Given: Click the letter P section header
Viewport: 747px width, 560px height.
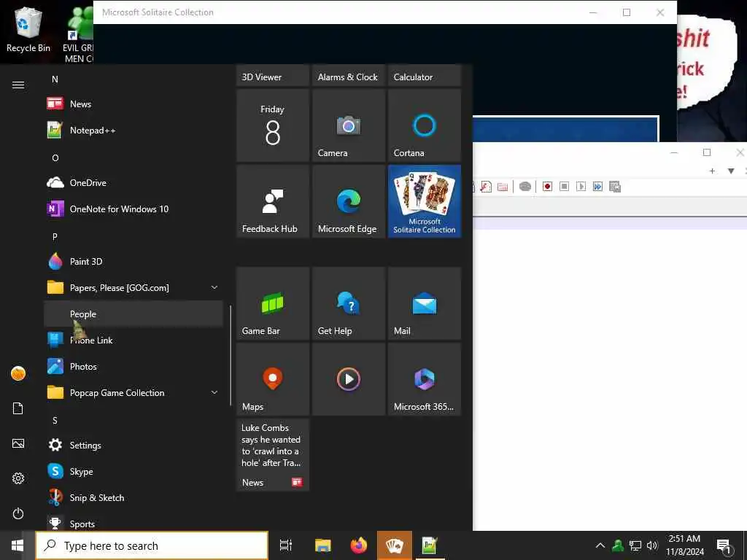Looking at the screenshot, I should [55, 237].
